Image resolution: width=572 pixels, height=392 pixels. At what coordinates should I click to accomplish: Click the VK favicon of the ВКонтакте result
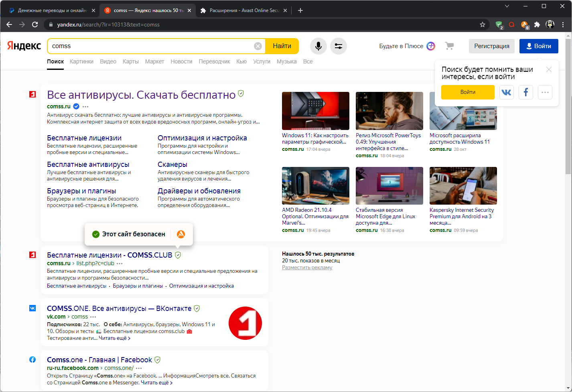32,308
